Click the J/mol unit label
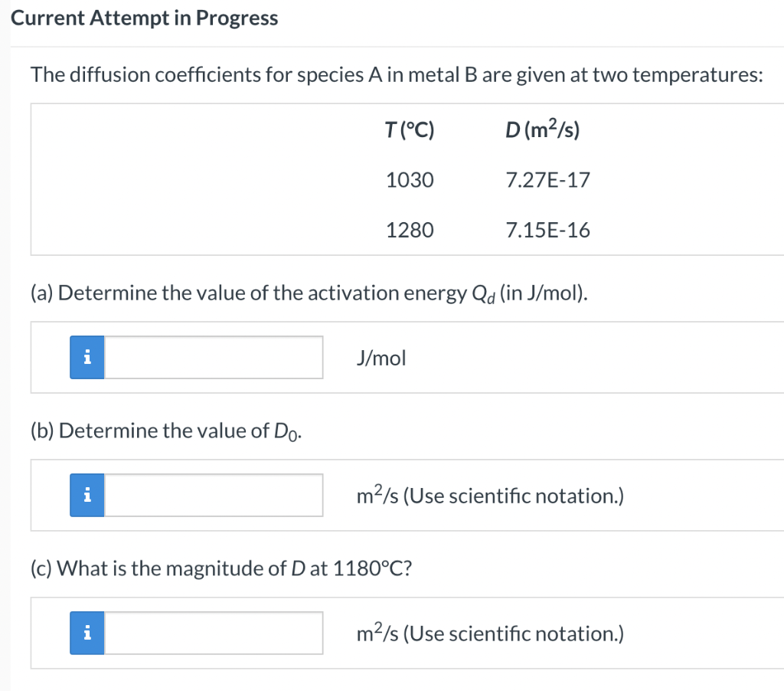The width and height of the screenshot is (784, 691). pos(381,359)
